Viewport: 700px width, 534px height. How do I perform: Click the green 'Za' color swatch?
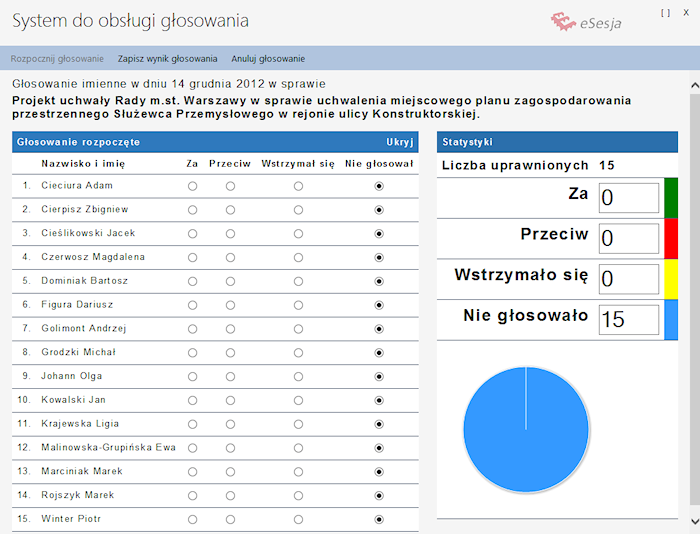pyautogui.click(x=670, y=198)
